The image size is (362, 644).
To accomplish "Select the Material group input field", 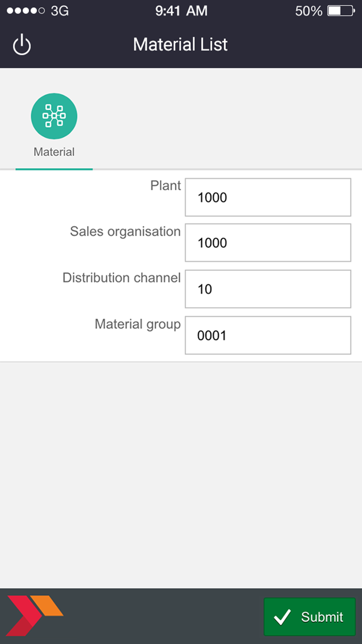I will click(x=267, y=335).
